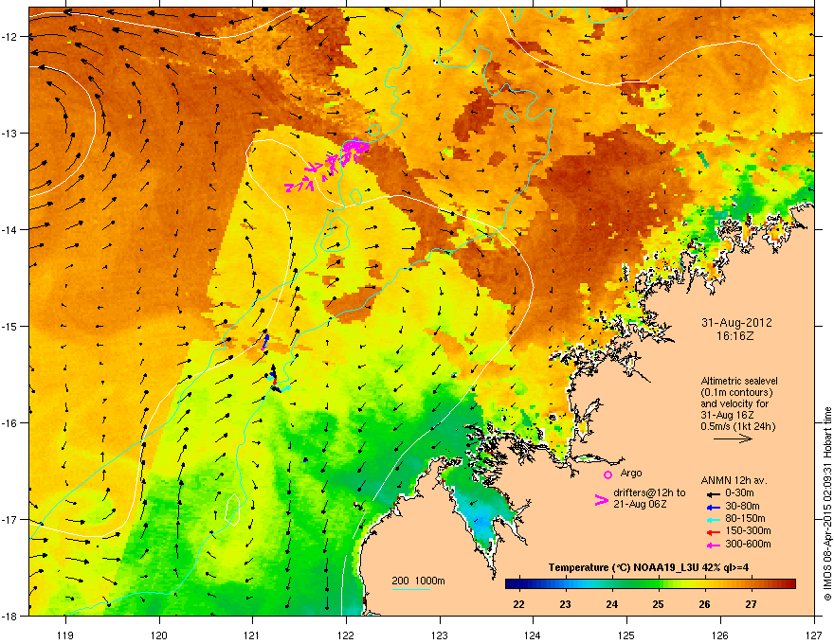The image size is (834, 644).
Task: Click the latitude axis label '-13'
Action: [x=10, y=134]
